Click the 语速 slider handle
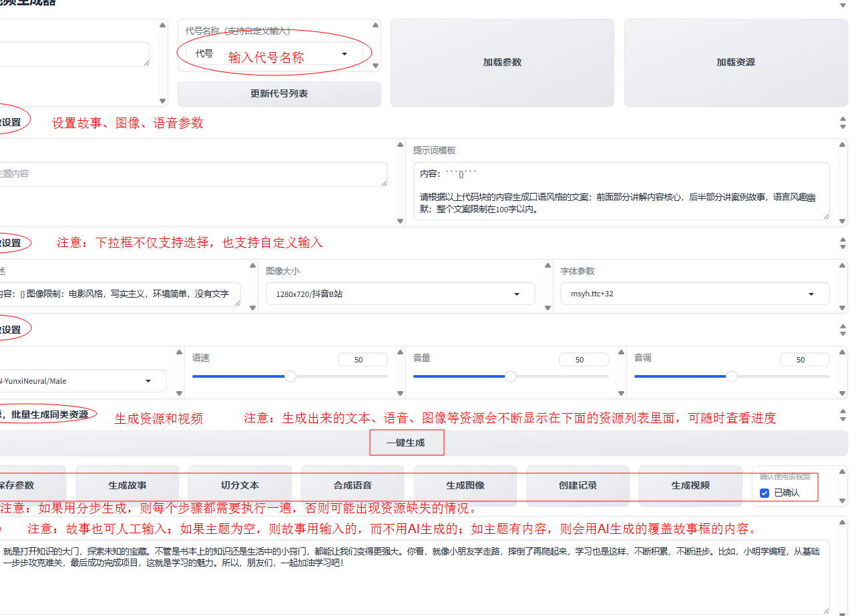856x616 pixels. click(290, 376)
